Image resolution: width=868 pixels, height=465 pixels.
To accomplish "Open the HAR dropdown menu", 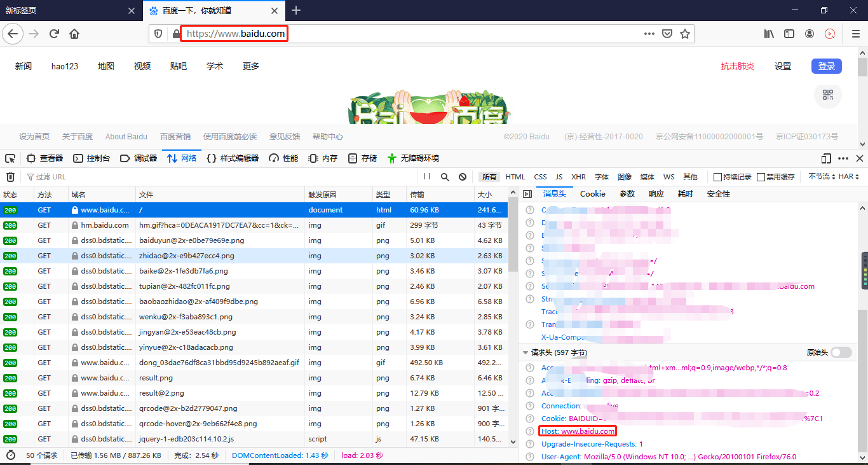I will click(849, 177).
